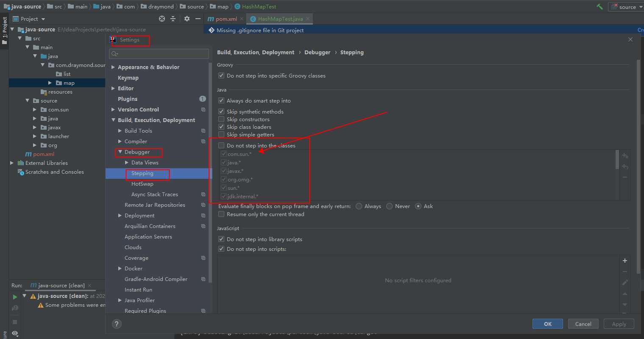Enable Resume only the current thread
The width and height of the screenshot is (644, 339).
click(221, 214)
